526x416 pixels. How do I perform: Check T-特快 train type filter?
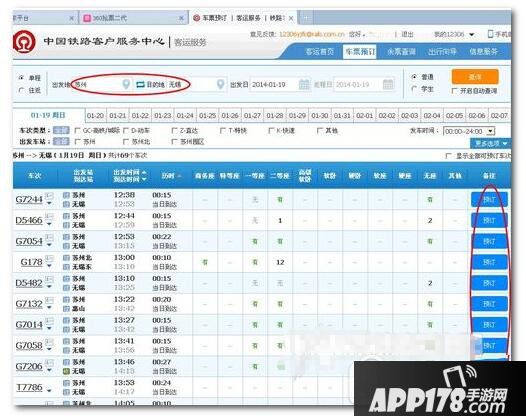click(x=222, y=130)
